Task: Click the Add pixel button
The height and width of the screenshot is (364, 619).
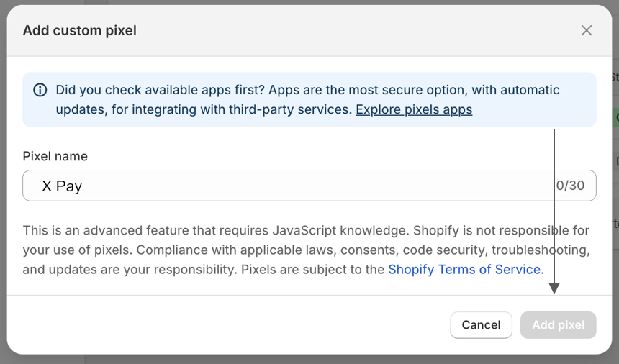Action: (558, 325)
